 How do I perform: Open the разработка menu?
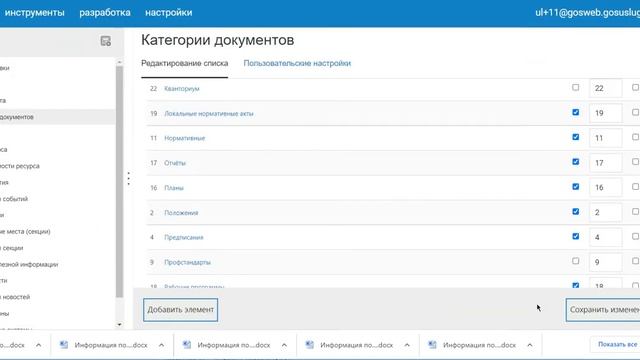(105, 13)
